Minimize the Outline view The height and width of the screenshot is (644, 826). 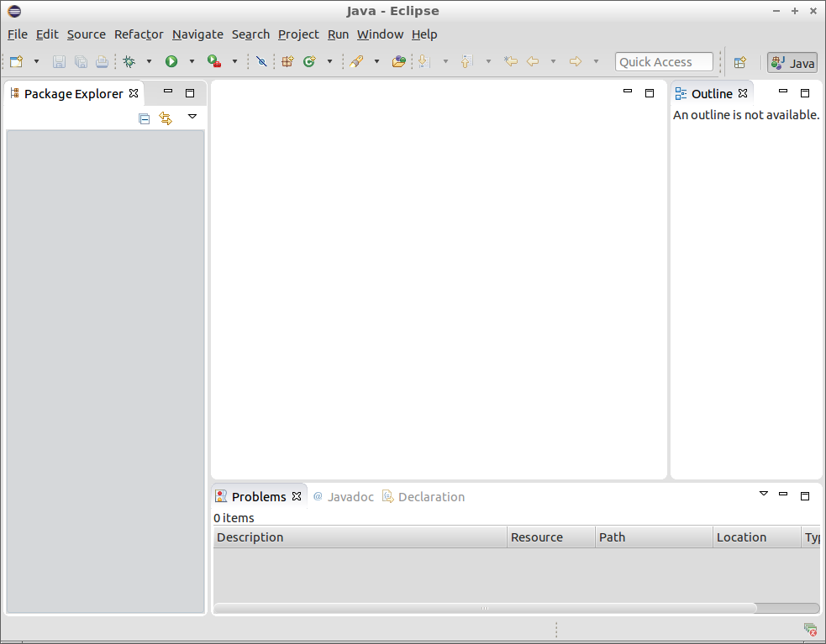783,91
